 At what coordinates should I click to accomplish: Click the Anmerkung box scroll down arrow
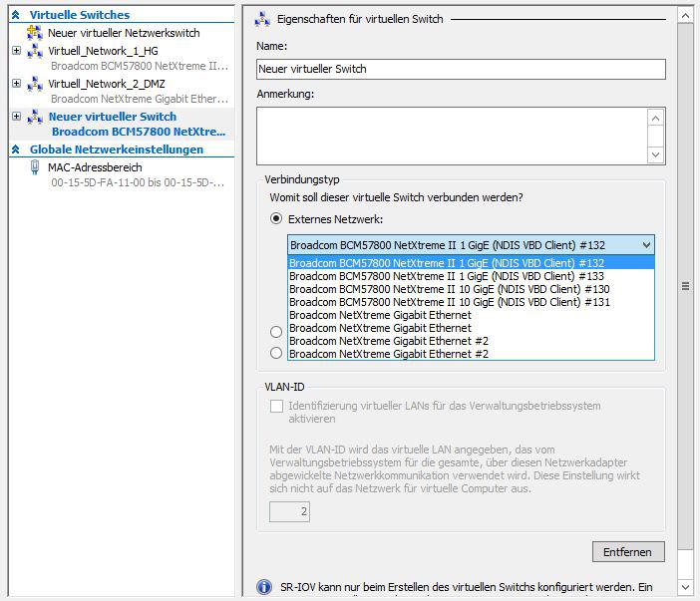tap(655, 154)
